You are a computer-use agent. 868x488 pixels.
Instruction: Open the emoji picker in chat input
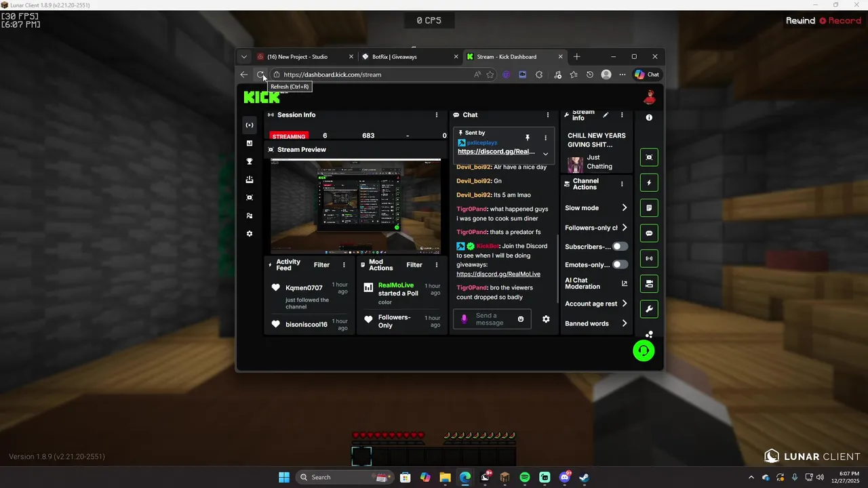pyautogui.click(x=521, y=319)
